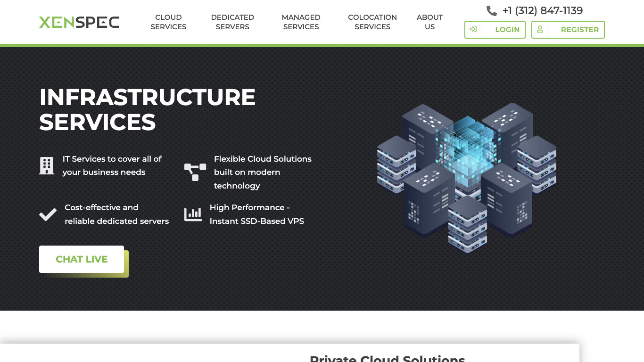Image resolution: width=644 pixels, height=362 pixels.
Task: Click the XenSpec logo
Action: 79,22
